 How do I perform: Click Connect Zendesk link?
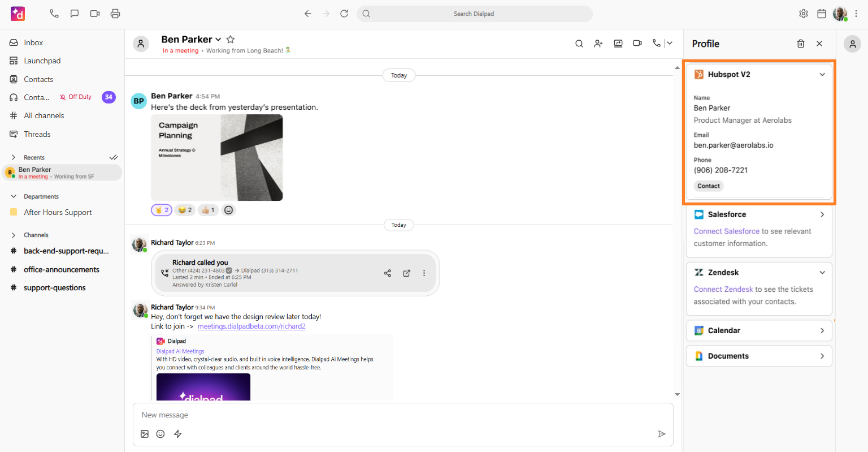pyautogui.click(x=723, y=289)
